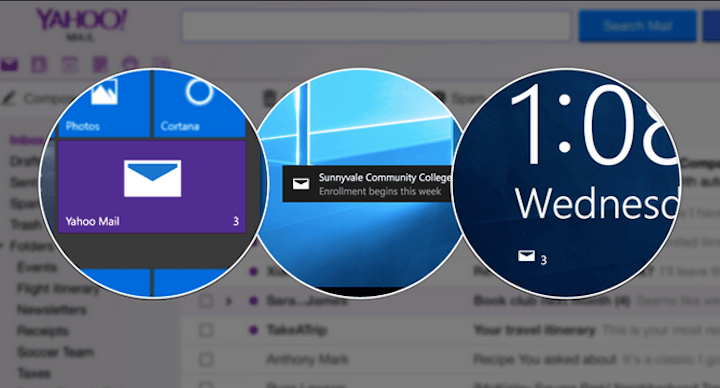Open the Photos tile
This screenshot has height=388, width=720.
(104, 105)
